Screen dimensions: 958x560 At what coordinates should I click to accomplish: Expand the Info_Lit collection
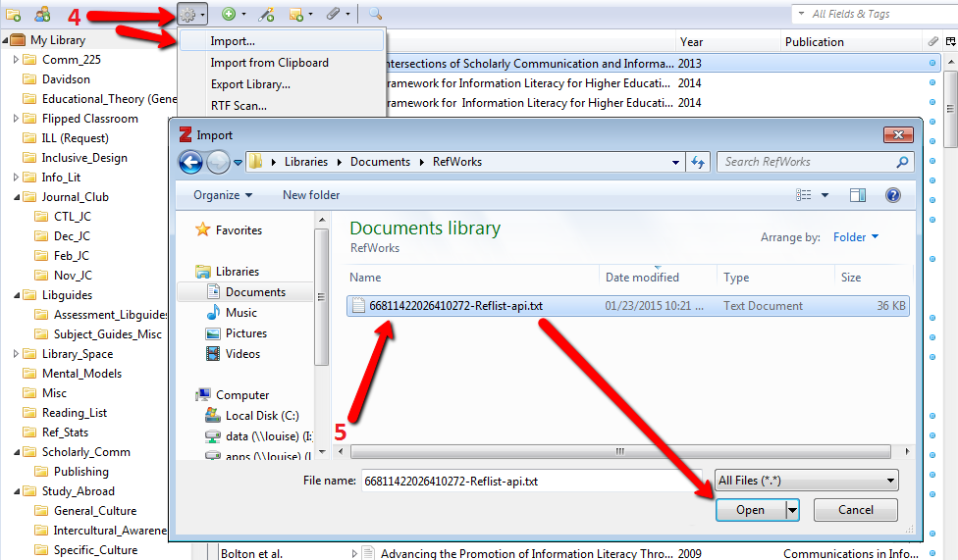point(16,178)
